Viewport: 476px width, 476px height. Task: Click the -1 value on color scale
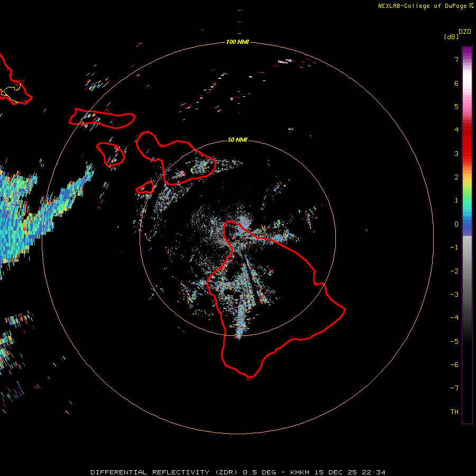(x=454, y=248)
